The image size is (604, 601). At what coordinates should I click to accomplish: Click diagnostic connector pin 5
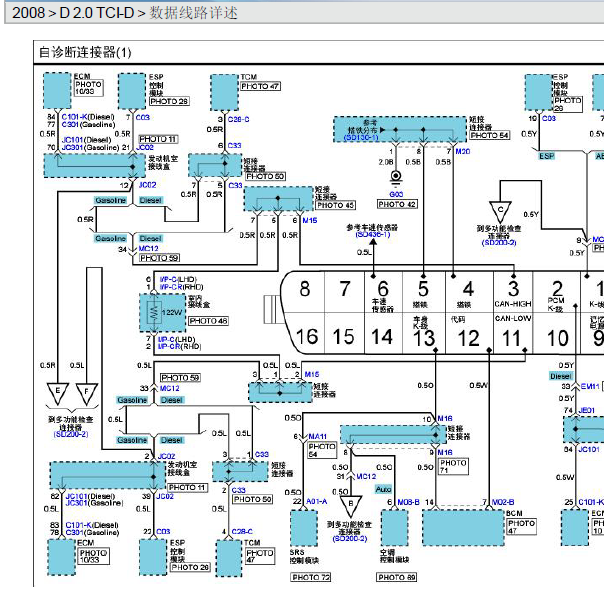pos(423,289)
